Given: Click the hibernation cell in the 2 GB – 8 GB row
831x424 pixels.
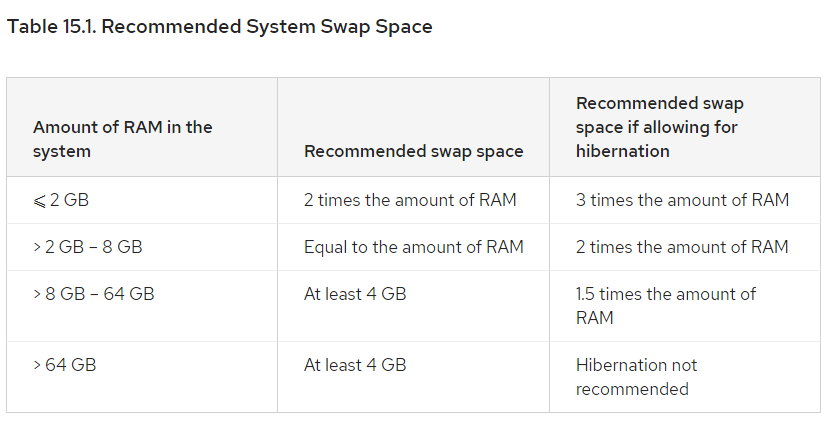Looking at the screenshot, I should pyautogui.click(x=682, y=247).
